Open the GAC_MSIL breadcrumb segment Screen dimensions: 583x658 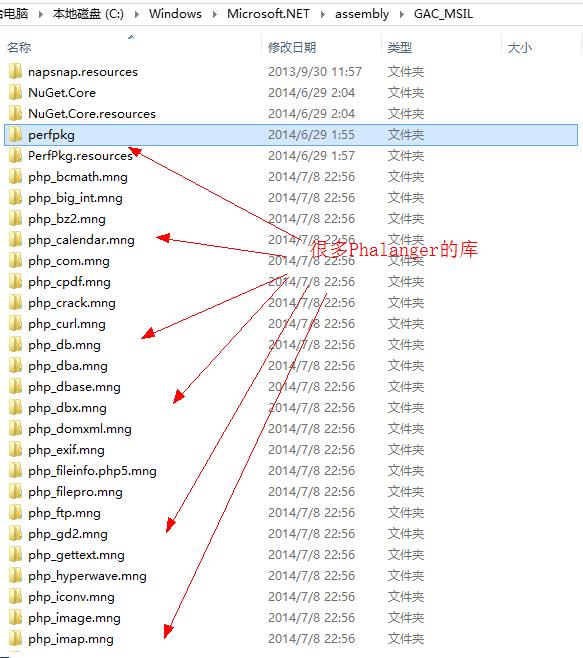pyautogui.click(x=443, y=14)
